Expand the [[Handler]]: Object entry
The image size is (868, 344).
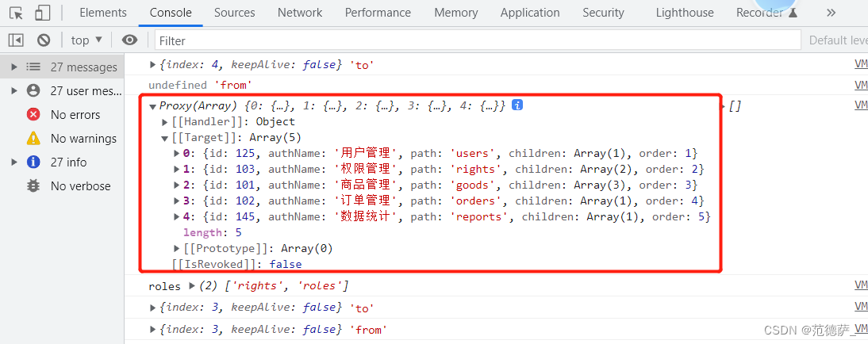click(x=164, y=122)
